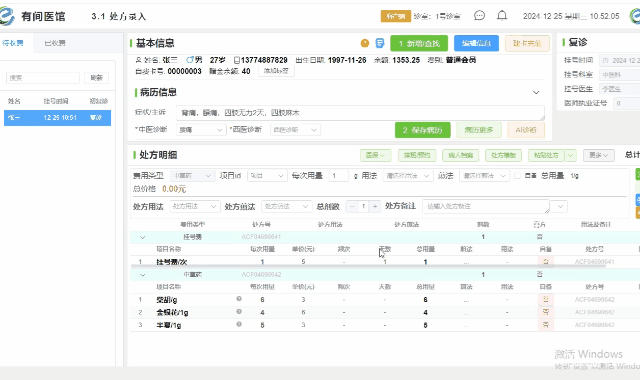Click the 挂号费/次 item name
Image resolution: width=640 pixels, height=380 pixels.
pyautogui.click(x=172, y=262)
